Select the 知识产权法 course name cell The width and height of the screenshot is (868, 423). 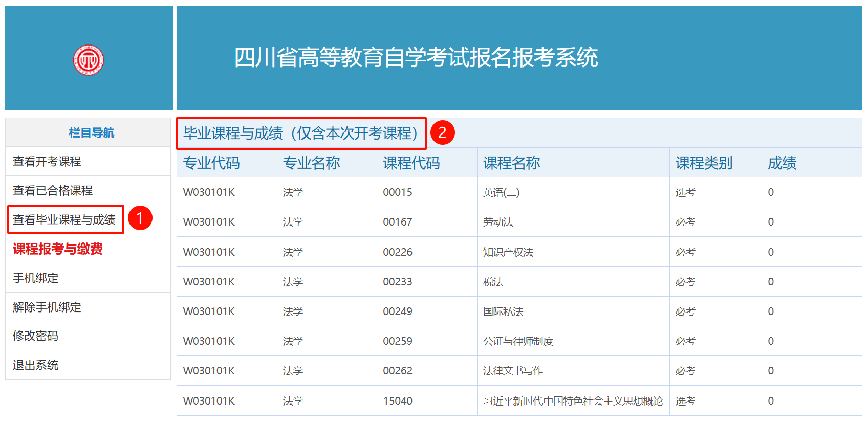click(508, 252)
